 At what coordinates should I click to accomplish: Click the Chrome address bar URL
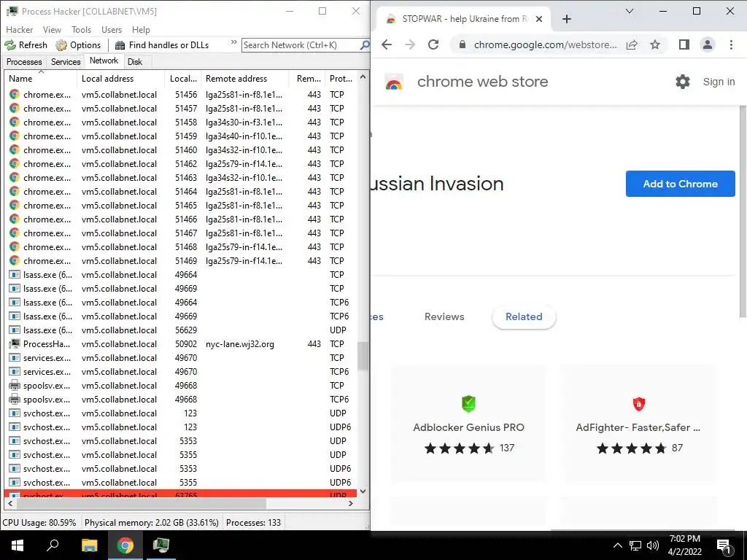tap(545, 44)
